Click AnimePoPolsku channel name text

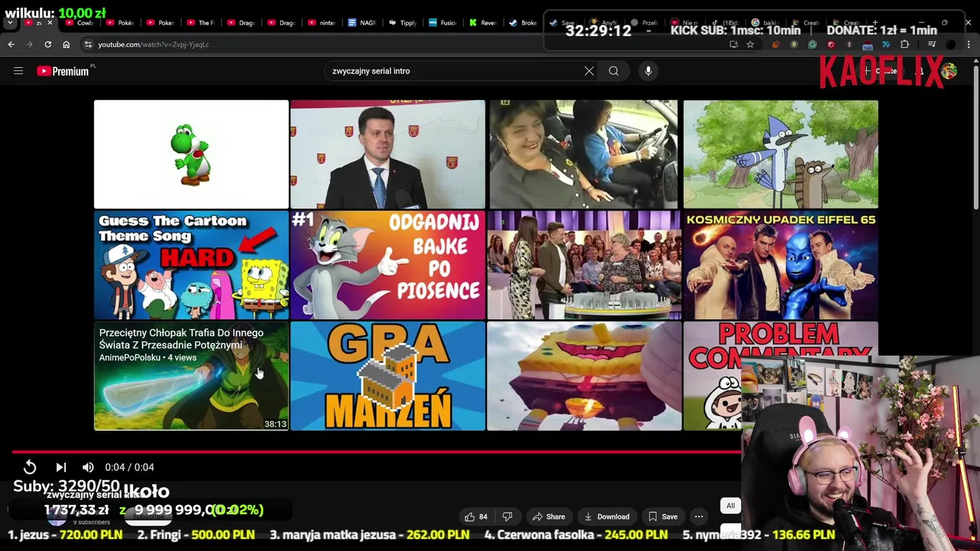click(x=129, y=357)
